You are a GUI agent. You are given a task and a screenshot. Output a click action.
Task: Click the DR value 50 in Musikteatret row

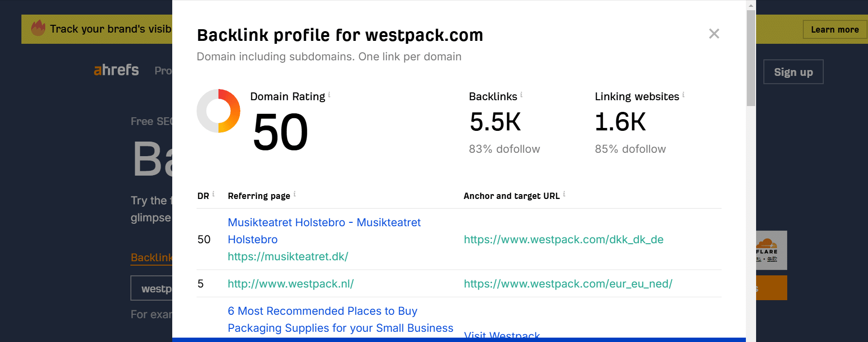point(204,239)
